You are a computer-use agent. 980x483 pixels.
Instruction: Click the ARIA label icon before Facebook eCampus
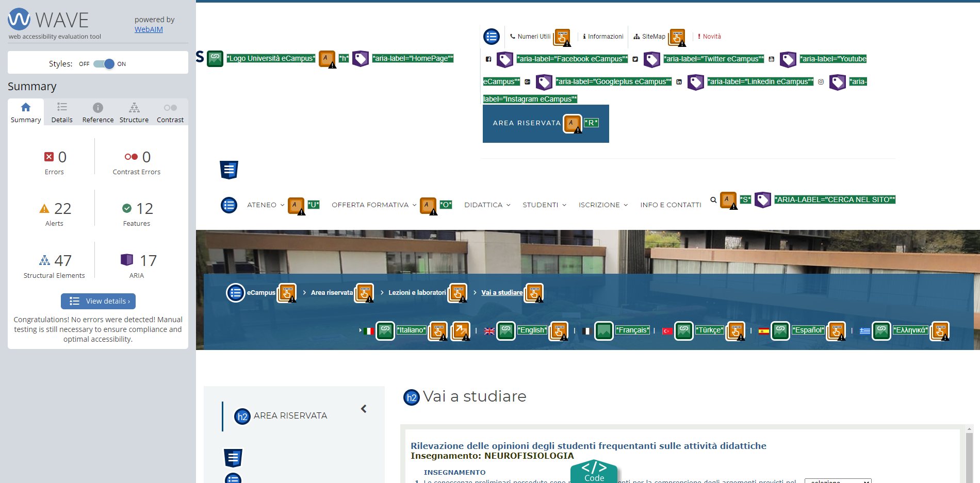click(504, 59)
